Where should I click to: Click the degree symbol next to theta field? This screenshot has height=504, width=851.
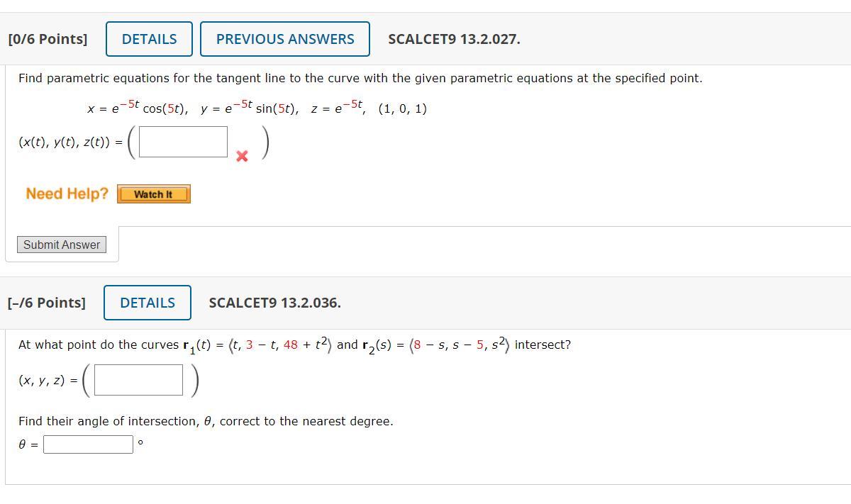pyautogui.click(x=139, y=444)
